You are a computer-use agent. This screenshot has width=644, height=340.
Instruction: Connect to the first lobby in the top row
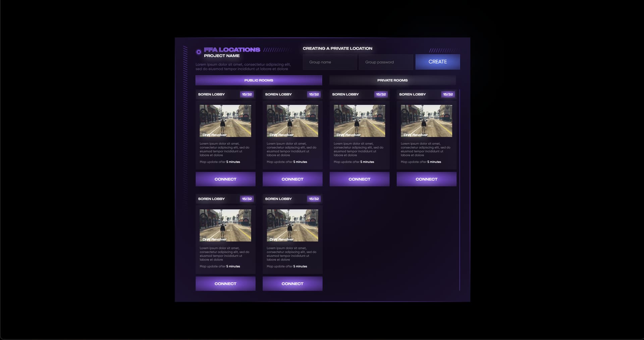tap(225, 179)
